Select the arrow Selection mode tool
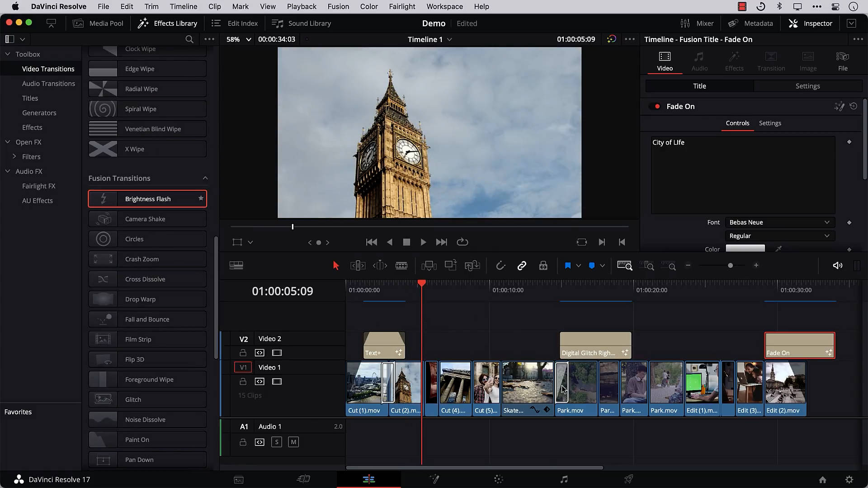Image resolution: width=868 pixels, height=488 pixels. [336, 266]
